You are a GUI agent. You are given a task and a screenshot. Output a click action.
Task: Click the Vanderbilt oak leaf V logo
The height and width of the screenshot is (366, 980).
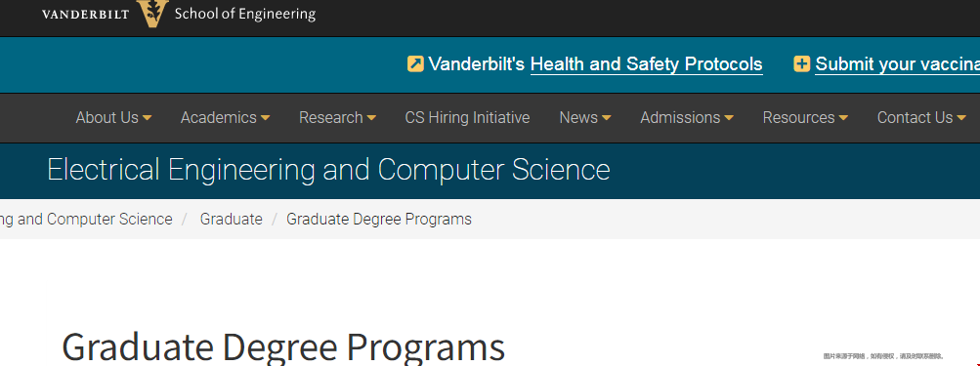(x=153, y=13)
